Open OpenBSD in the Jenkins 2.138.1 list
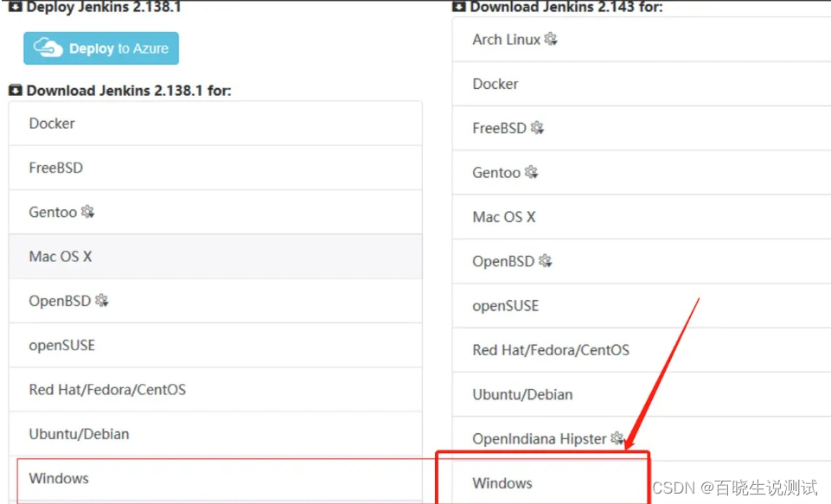 coord(215,301)
